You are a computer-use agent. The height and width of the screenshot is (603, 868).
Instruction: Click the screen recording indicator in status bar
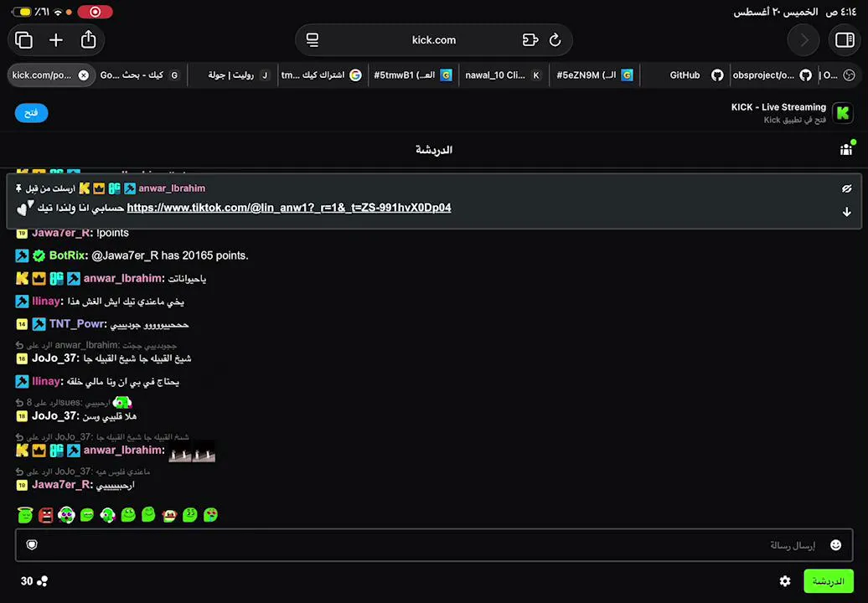pos(95,12)
